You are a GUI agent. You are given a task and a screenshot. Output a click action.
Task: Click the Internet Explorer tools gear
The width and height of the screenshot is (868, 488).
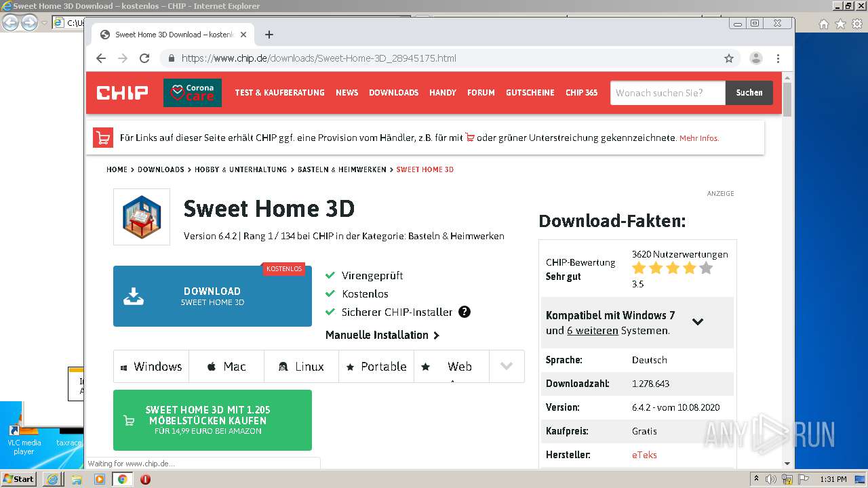point(857,24)
